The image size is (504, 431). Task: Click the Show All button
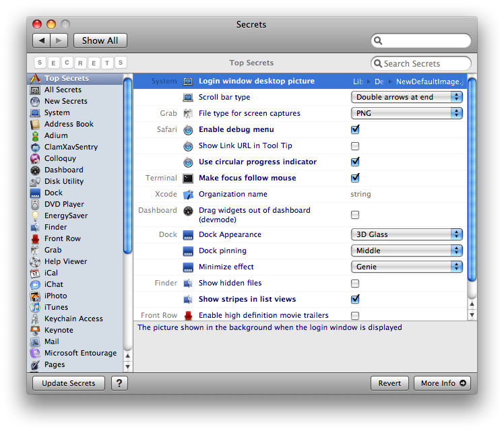100,40
